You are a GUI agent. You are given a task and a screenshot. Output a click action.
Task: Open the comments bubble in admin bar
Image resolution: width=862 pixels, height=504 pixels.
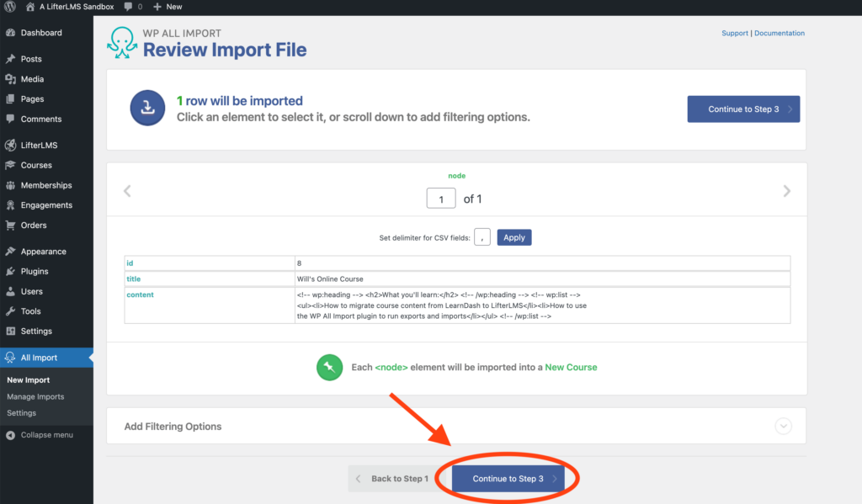(x=132, y=7)
